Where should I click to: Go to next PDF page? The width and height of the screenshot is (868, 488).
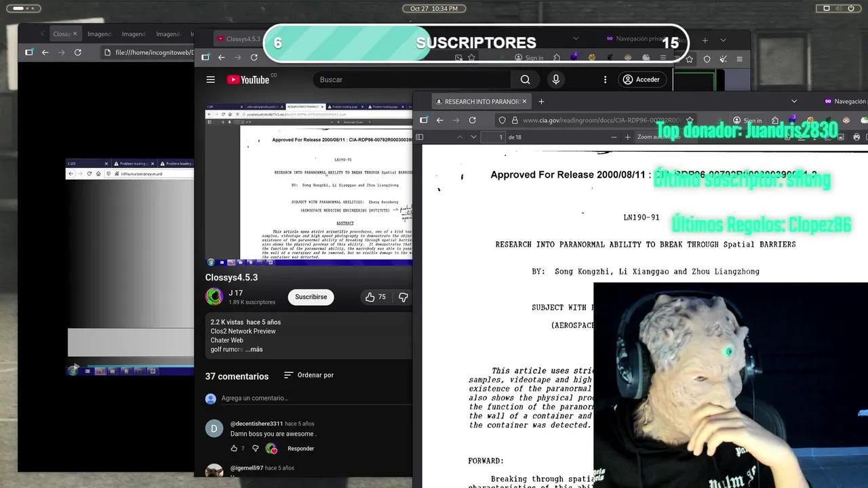[x=473, y=137]
